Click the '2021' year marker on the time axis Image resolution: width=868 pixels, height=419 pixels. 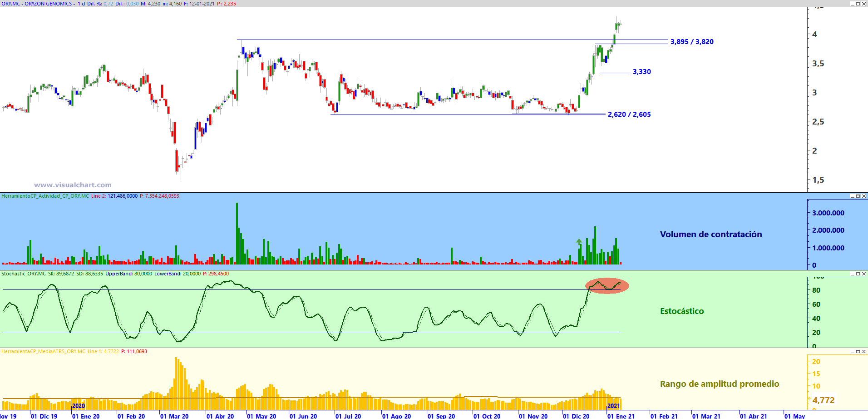coord(613,406)
